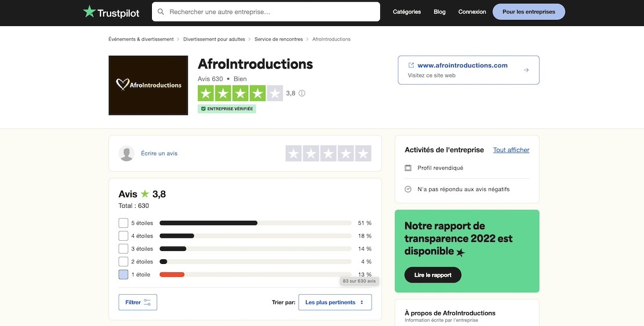The width and height of the screenshot is (644, 326).
Task: Click the user avatar beside Écrire un avis
Action: [x=126, y=153]
